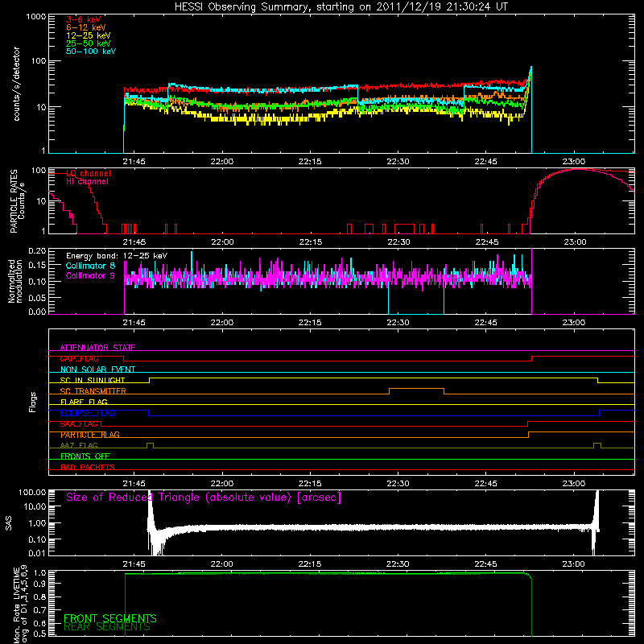Select the GAP_FLAG label
644x644 pixels.
point(80,358)
